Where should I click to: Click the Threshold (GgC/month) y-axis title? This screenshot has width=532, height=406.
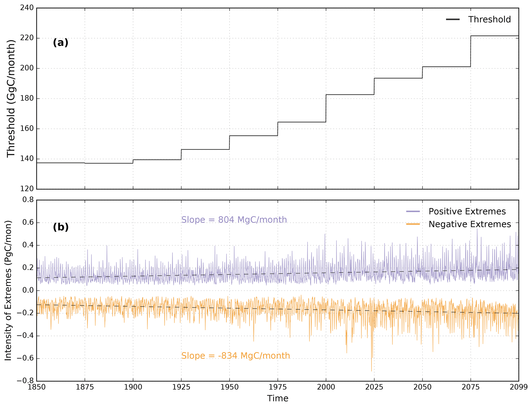pos(11,99)
